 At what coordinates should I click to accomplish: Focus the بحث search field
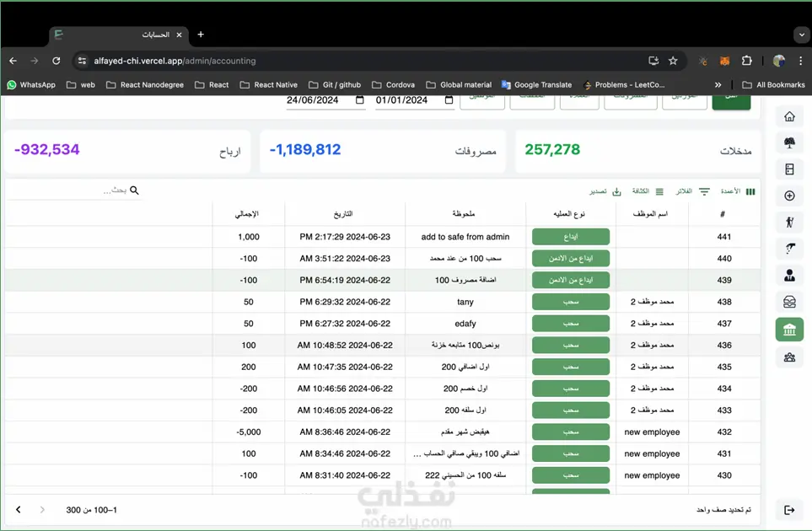73,190
